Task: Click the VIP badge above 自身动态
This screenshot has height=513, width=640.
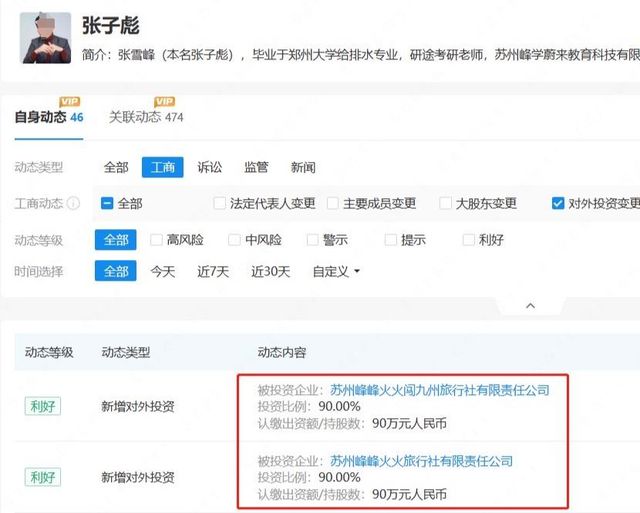Action: 69,101
